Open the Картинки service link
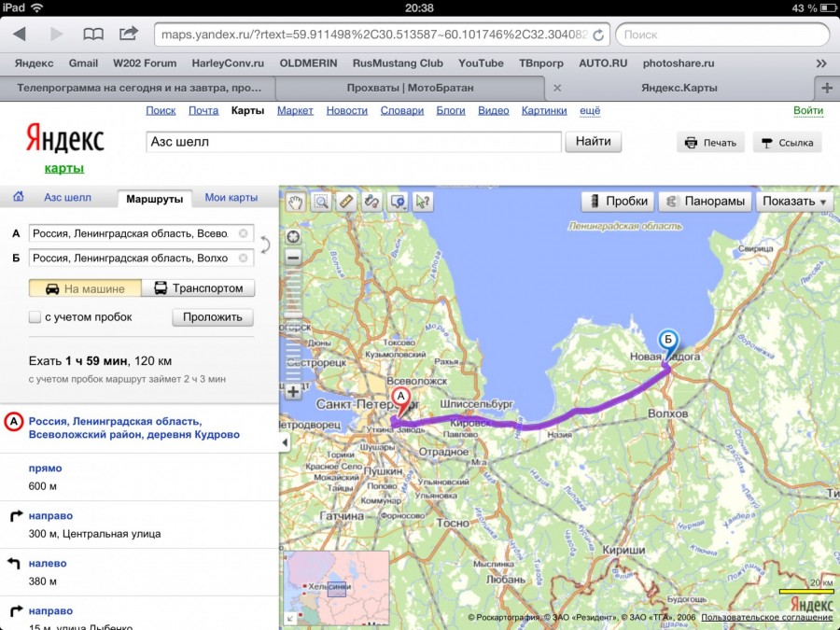 click(x=544, y=110)
